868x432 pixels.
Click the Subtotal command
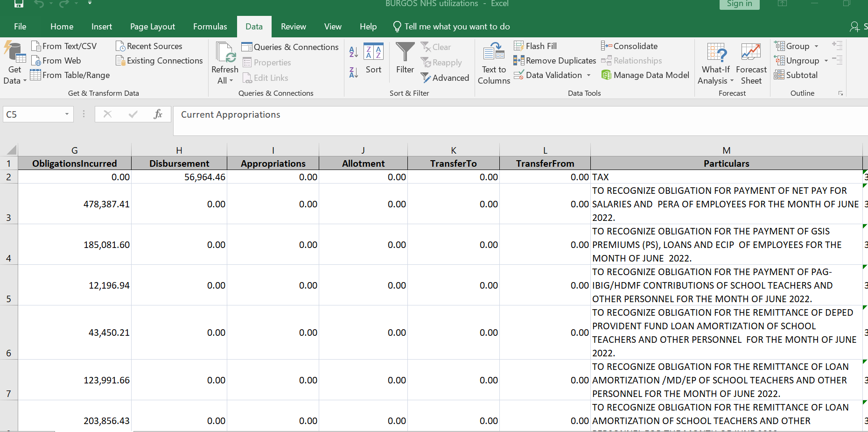(x=796, y=75)
